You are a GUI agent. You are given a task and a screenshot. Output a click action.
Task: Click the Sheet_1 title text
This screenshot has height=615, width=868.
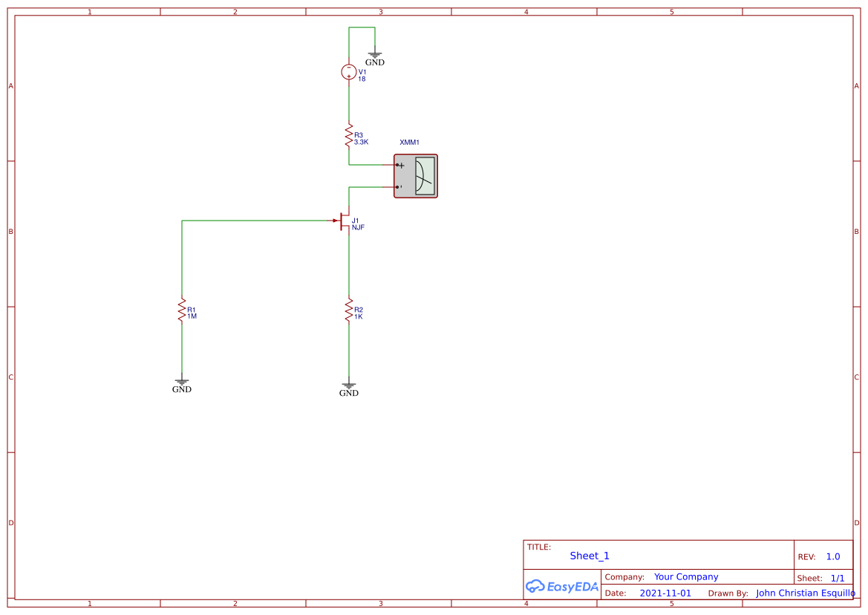[x=590, y=556]
